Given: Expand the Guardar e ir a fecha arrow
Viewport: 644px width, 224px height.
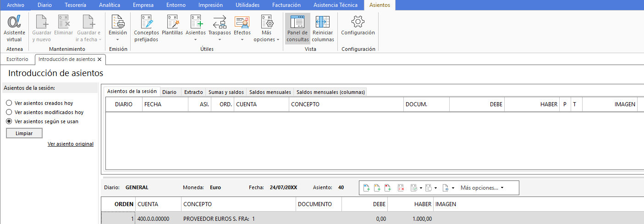Looking at the screenshot, I should coord(100,40).
